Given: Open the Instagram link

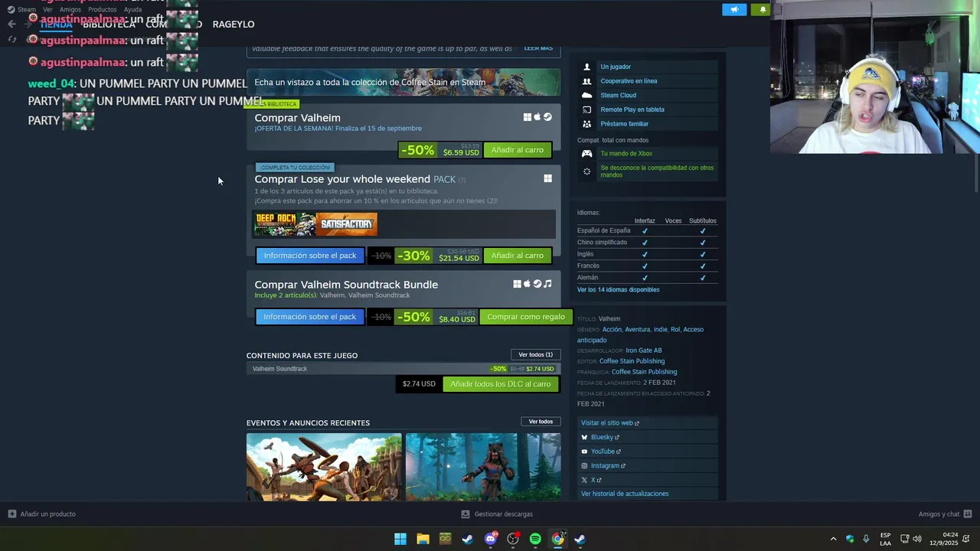Looking at the screenshot, I should 608,466.
